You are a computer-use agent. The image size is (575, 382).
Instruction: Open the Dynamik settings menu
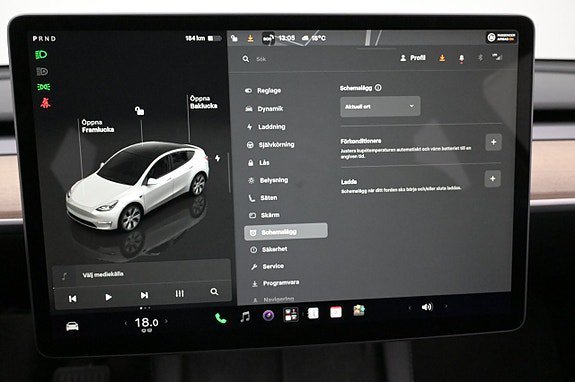coord(264,109)
